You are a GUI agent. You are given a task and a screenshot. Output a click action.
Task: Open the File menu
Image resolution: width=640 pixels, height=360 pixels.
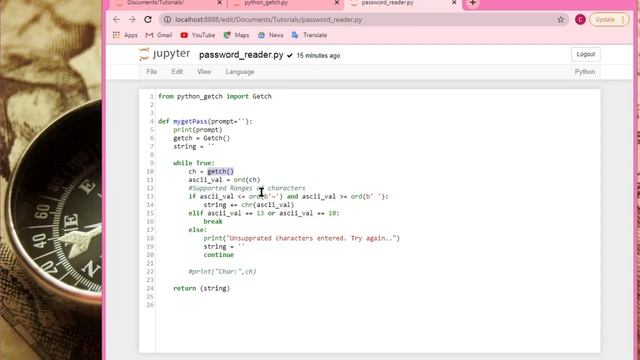click(152, 72)
